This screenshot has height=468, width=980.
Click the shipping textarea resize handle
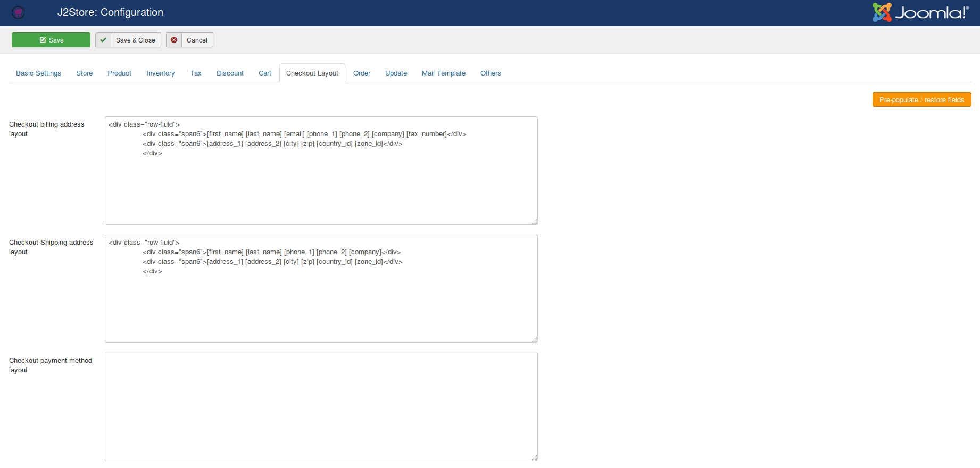click(534, 339)
